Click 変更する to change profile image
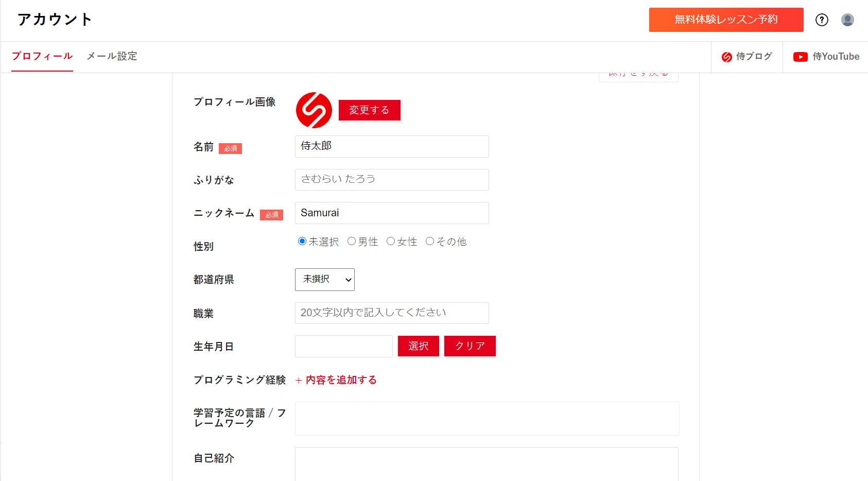Image resolution: width=868 pixels, height=481 pixels. tap(369, 110)
